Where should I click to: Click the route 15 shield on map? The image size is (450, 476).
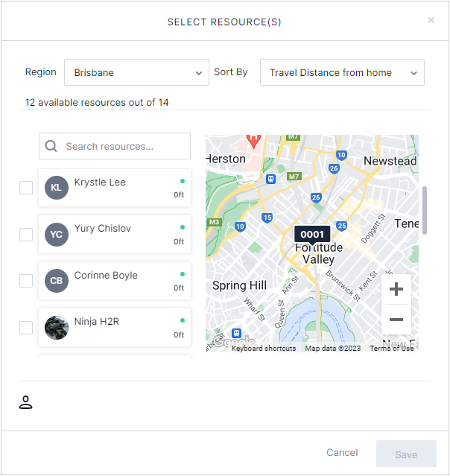[x=267, y=218]
